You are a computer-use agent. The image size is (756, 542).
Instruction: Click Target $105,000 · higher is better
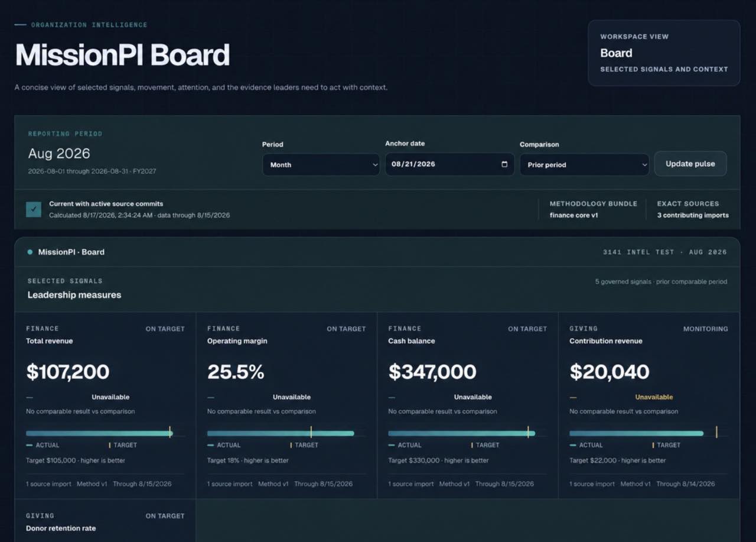click(76, 460)
